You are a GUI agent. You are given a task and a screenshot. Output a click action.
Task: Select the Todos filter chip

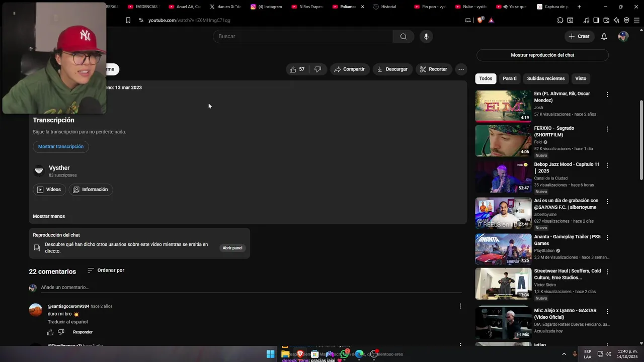(486, 78)
